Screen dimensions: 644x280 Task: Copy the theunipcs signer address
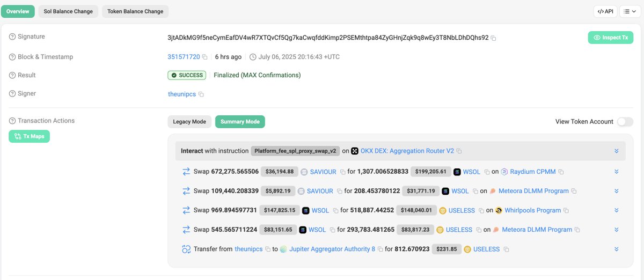pyautogui.click(x=201, y=94)
